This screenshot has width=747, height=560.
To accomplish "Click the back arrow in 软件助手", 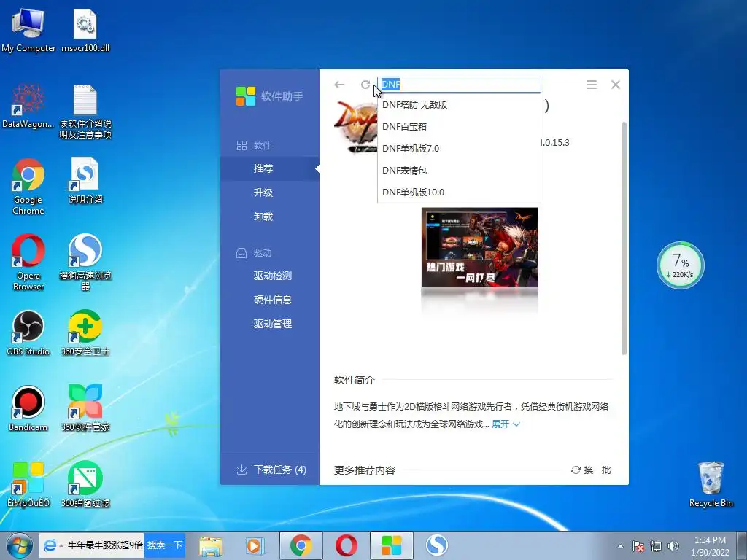I will 339,85.
